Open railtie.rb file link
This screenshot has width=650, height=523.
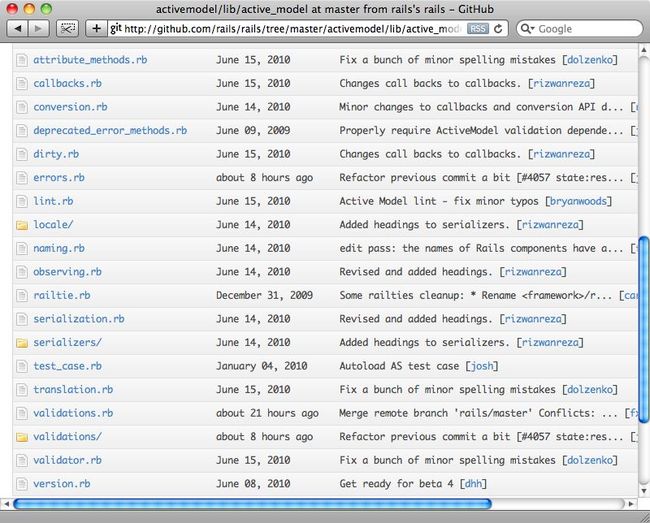[62, 295]
